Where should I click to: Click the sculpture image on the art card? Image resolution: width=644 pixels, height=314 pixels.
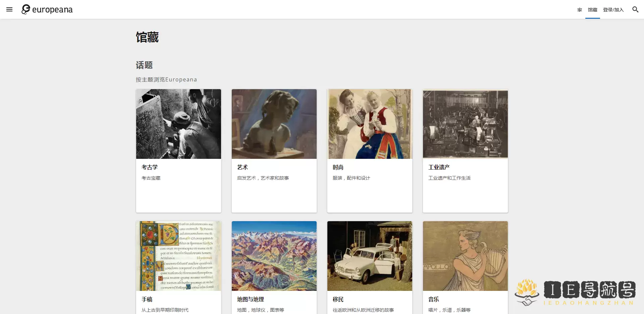pos(274,124)
